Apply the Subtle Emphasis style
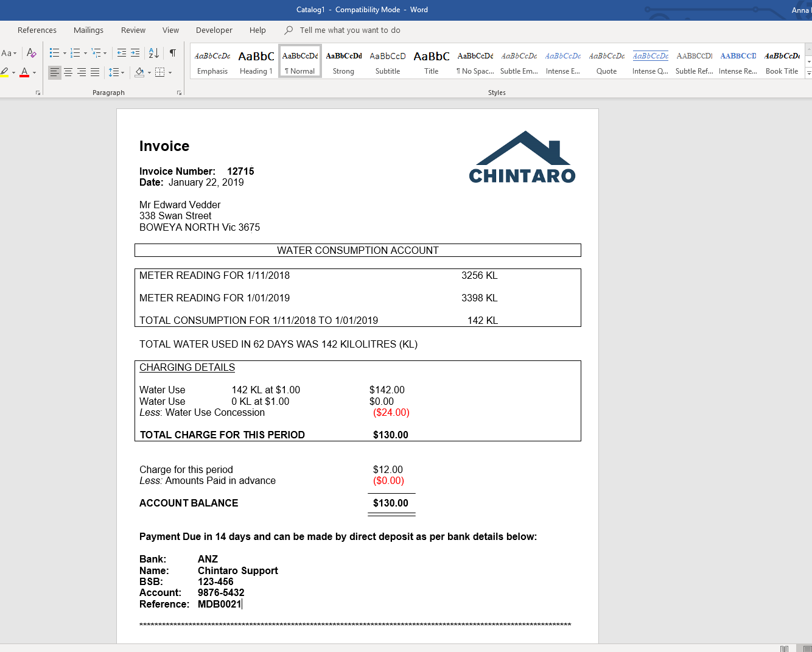The height and width of the screenshot is (652, 812). [519, 61]
